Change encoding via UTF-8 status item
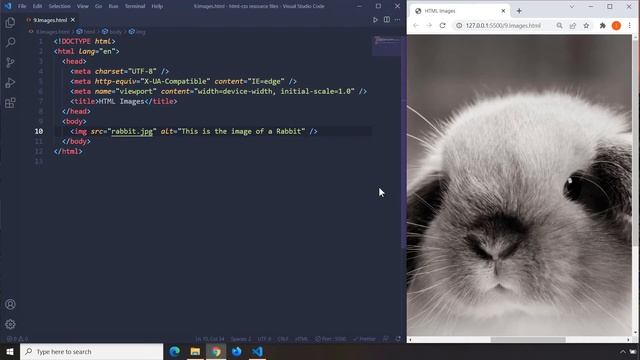This screenshot has width=640, height=360. click(264, 339)
